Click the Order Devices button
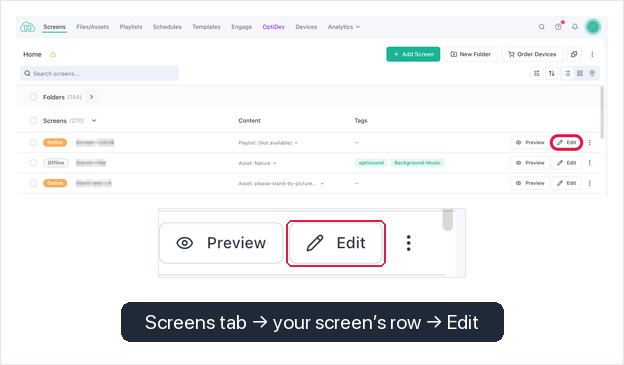This screenshot has height=365, width=624. pos(532,54)
